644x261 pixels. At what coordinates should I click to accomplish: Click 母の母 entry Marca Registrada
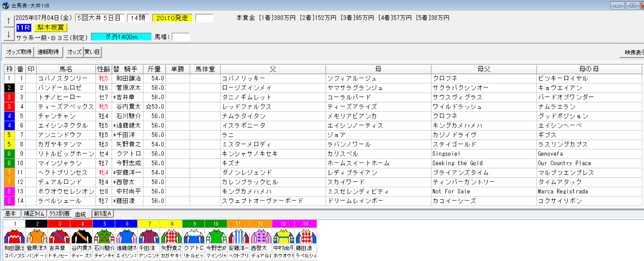click(563, 191)
